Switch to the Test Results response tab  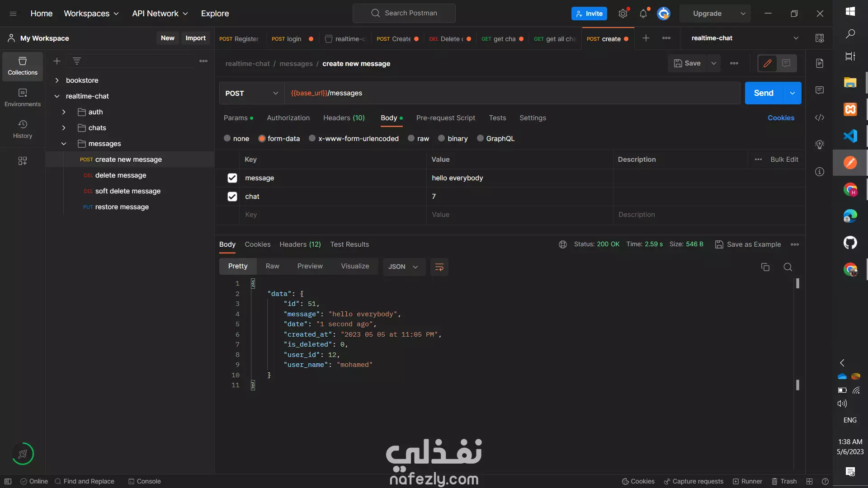(349, 244)
